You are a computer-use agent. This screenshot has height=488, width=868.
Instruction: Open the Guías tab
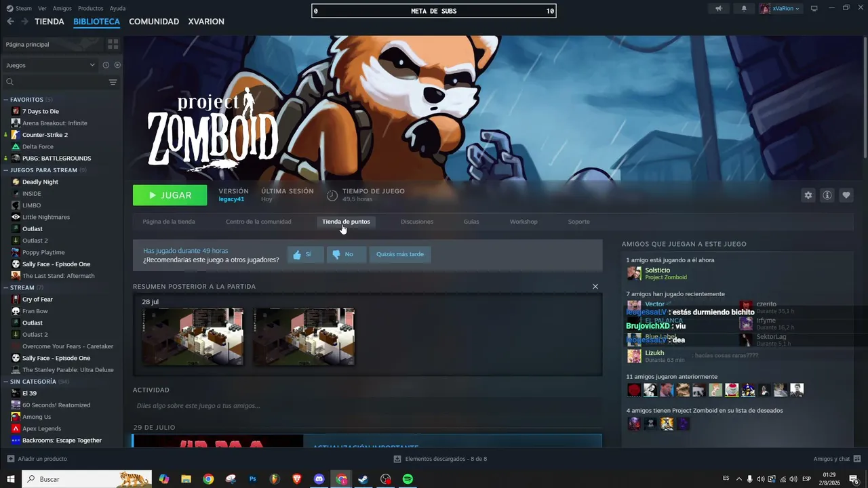(471, 222)
